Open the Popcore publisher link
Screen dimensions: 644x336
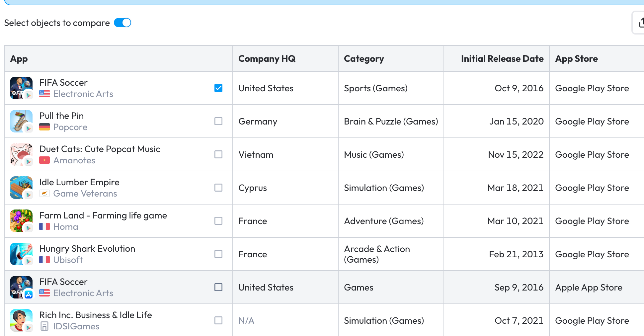(x=70, y=127)
